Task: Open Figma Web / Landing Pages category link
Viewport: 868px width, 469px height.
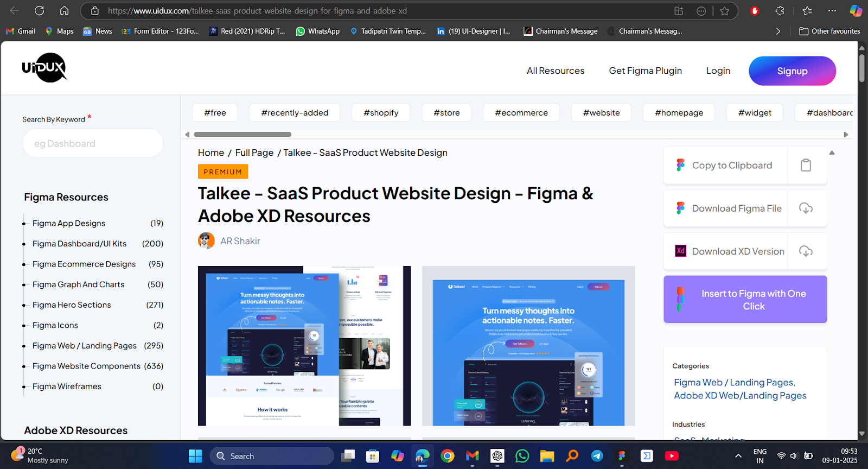Action: [x=734, y=382]
